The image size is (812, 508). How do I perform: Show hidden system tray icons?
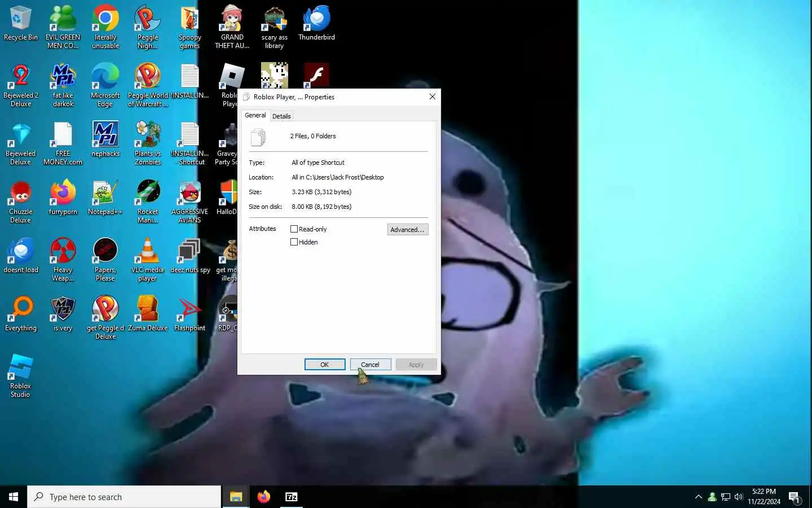coord(699,497)
